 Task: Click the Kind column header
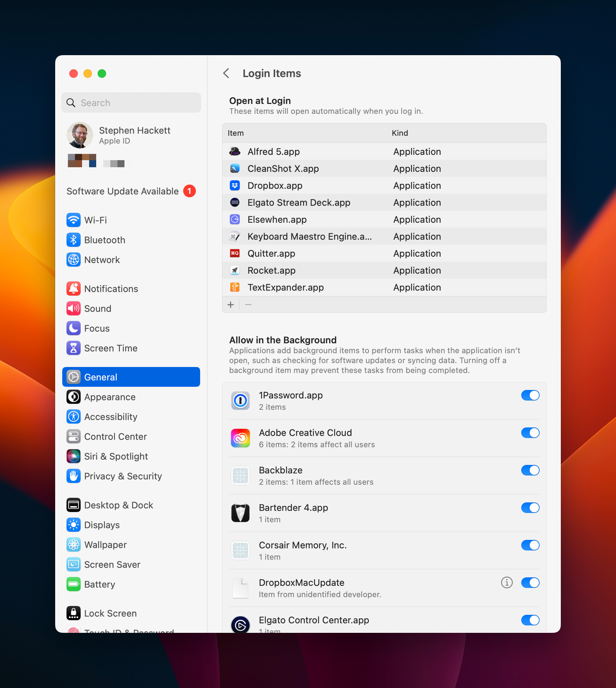tap(400, 133)
